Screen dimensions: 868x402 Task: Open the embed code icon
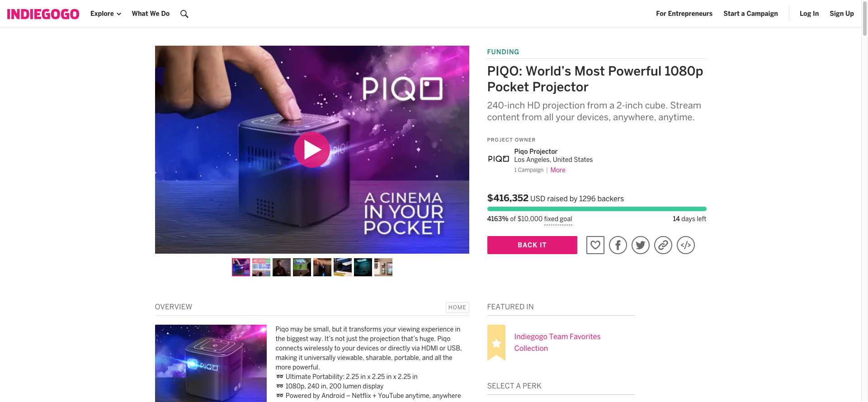pyautogui.click(x=685, y=245)
